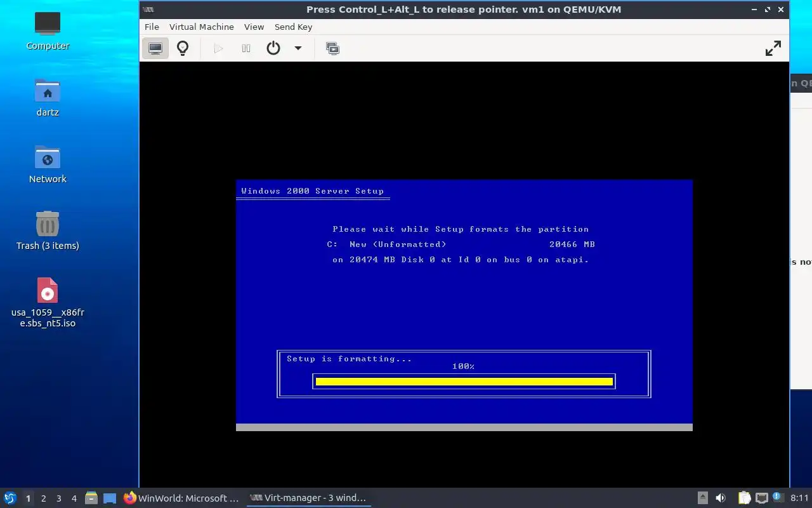
Task: Open the Computer desktop icon
Action: coord(48,30)
